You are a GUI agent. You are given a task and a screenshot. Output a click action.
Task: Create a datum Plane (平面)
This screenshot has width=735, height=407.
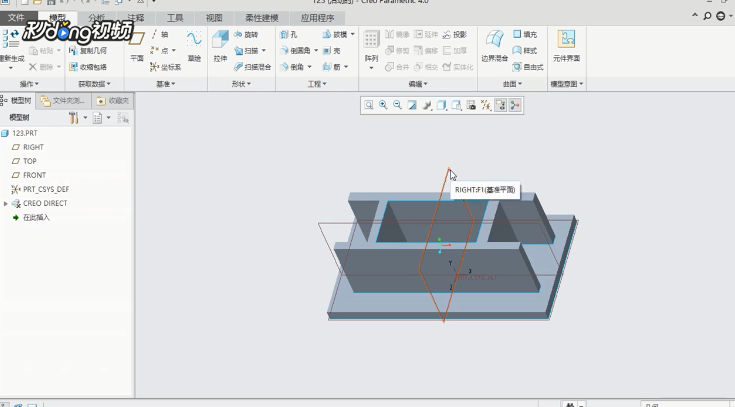[137, 46]
